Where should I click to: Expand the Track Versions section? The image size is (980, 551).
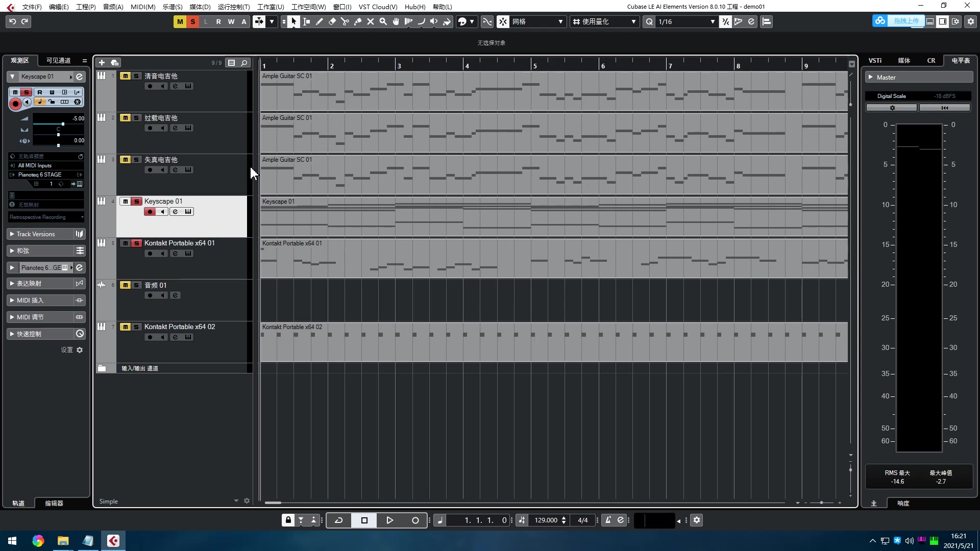pos(12,234)
